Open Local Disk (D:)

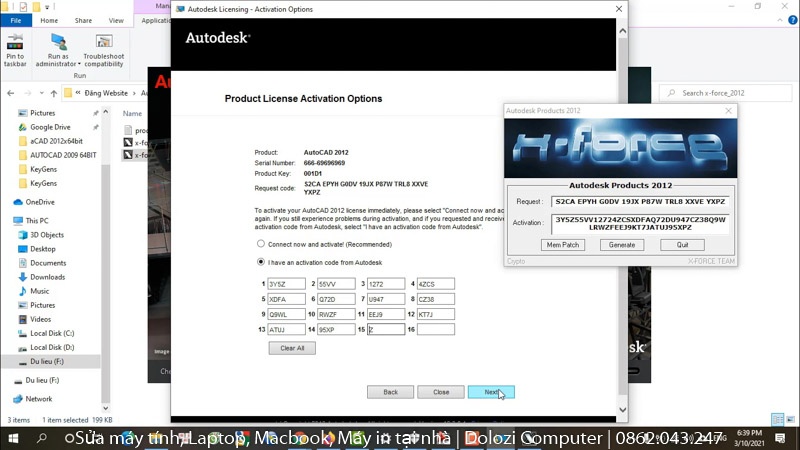tap(52, 347)
